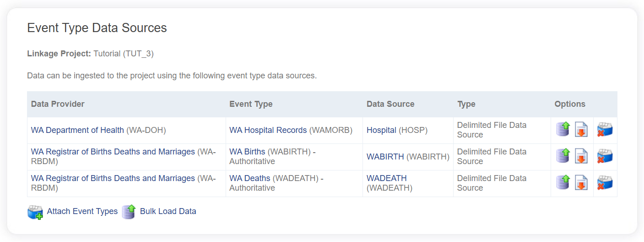Click document download icon in WABIRTH row
Viewport: 644px width, 242px height.
(581, 156)
